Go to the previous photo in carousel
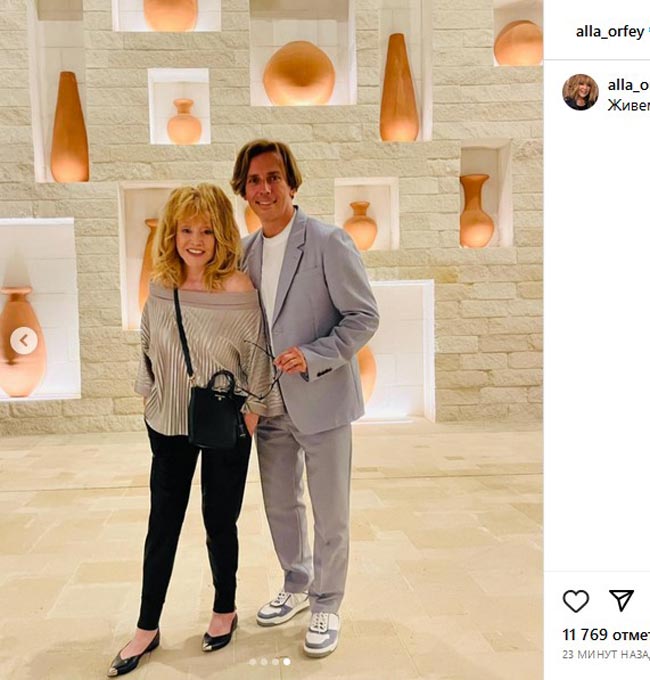Viewport: 650px width, 680px height. click(x=24, y=341)
